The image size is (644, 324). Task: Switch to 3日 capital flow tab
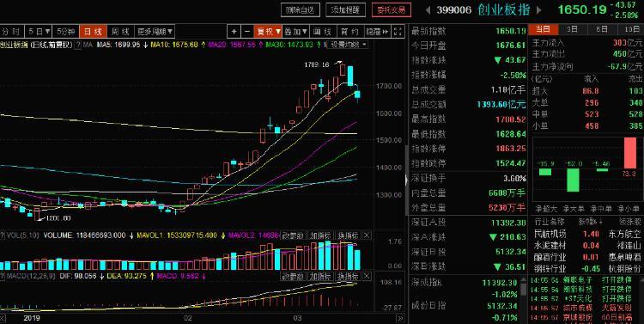click(x=572, y=29)
